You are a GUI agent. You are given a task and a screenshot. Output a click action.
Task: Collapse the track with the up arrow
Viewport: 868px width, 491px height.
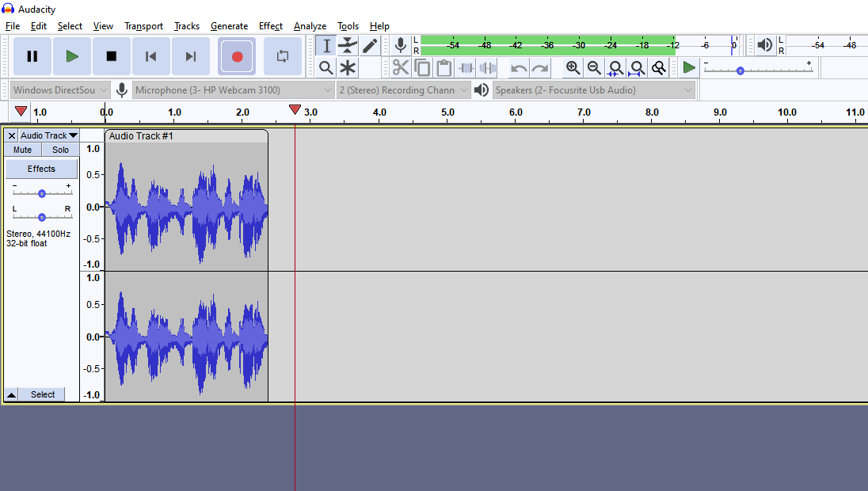[x=11, y=394]
